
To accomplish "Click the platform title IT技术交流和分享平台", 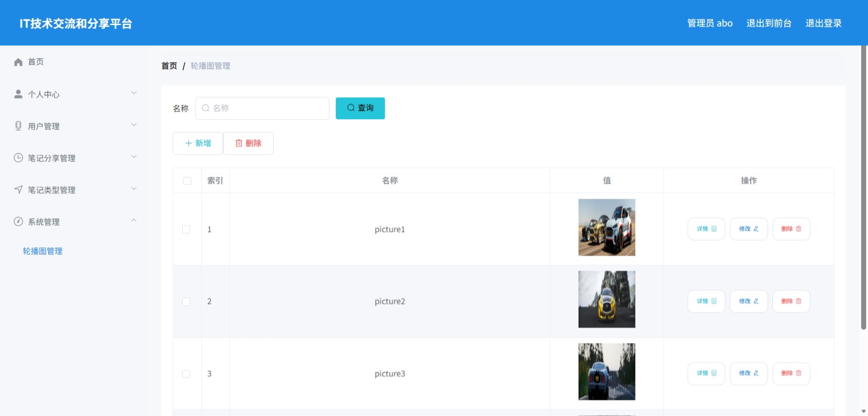I will (x=76, y=24).
